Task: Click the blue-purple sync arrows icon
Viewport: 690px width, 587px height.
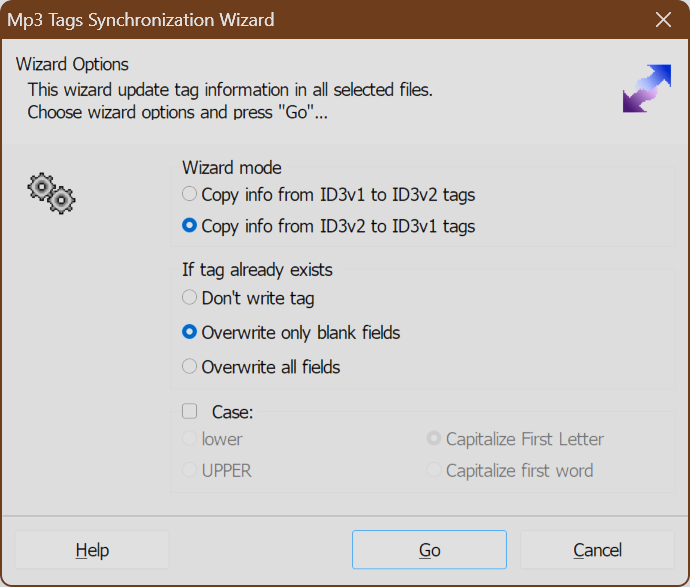Action: pos(646,88)
